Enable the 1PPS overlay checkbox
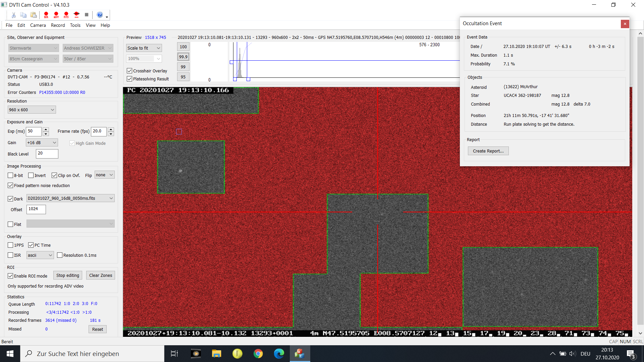Screen dimensions: 644x362 [x=10, y=245]
